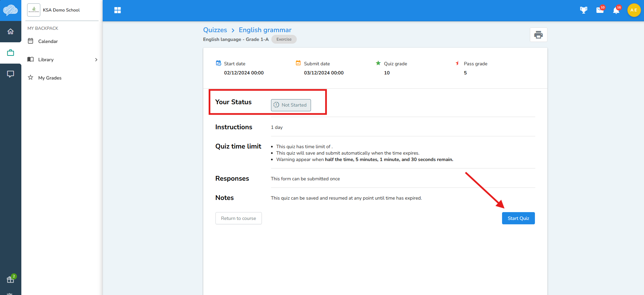
Task: Click the print quiz button
Action: point(538,35)
